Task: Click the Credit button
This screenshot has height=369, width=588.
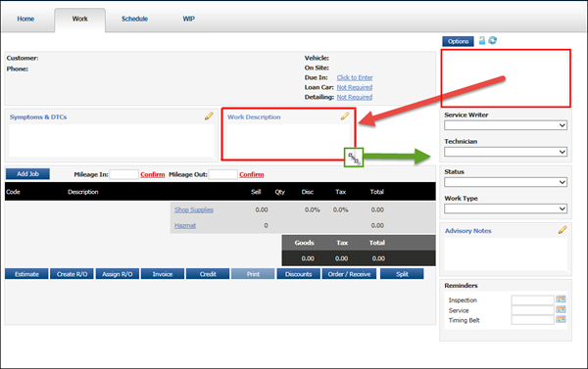Action: point(208,274)
